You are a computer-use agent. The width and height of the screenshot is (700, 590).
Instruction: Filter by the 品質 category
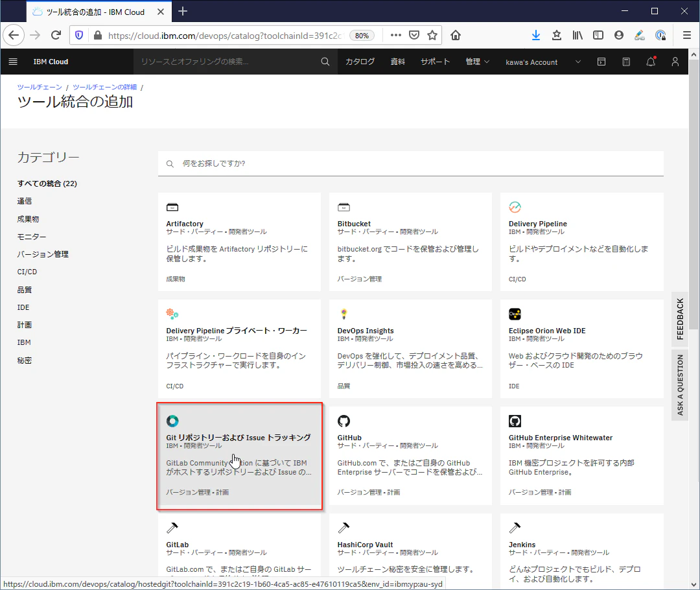tap(25, 290)
